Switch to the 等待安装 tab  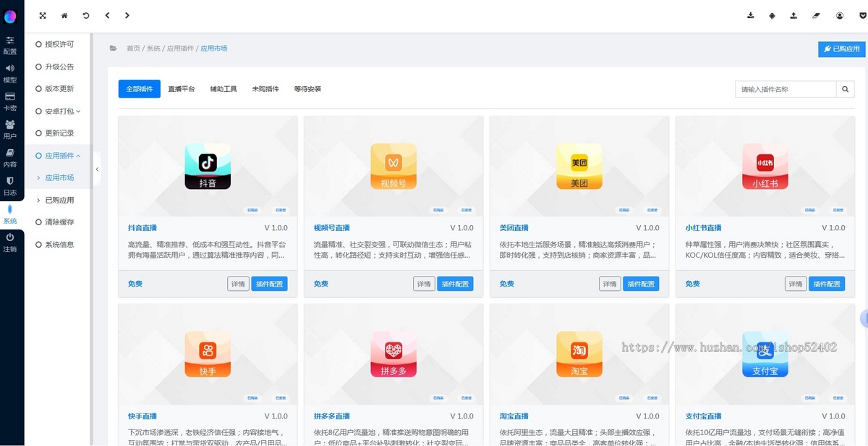pyautogui.click(x=307, y=89)
